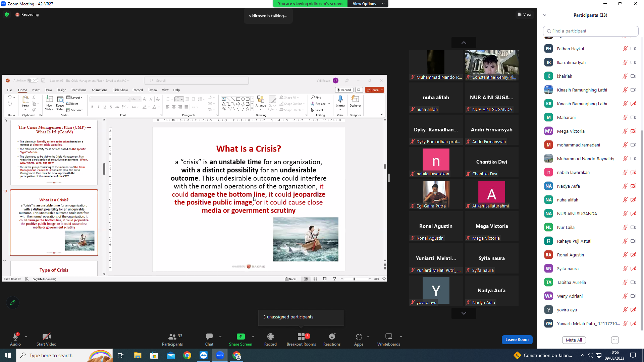Click the Zoom View button
The width and height of the screenshot is (644, 362).
(525, 14)
